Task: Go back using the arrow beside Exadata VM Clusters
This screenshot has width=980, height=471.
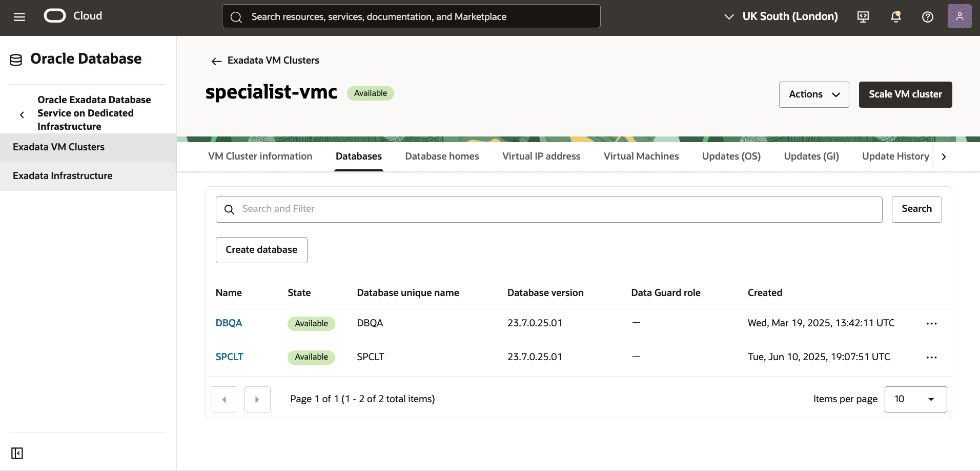Action: pos(216,61)
